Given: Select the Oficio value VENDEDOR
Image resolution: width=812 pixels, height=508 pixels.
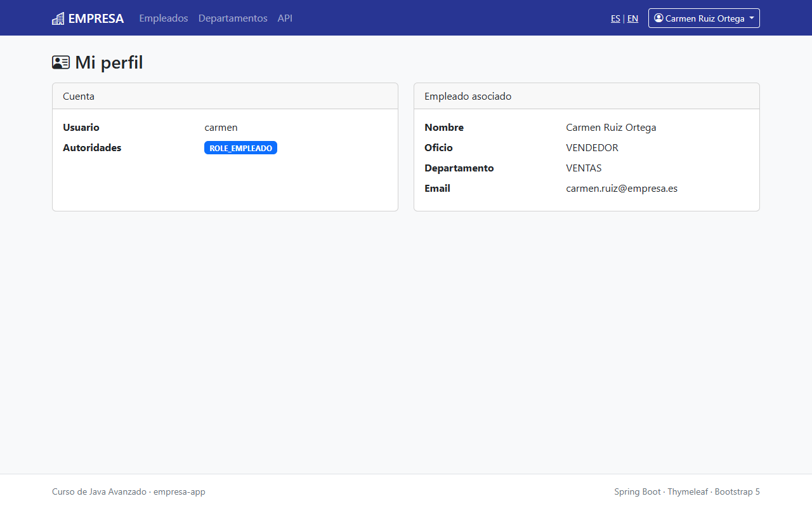Looking at the screenshot, I should (592, 148).
